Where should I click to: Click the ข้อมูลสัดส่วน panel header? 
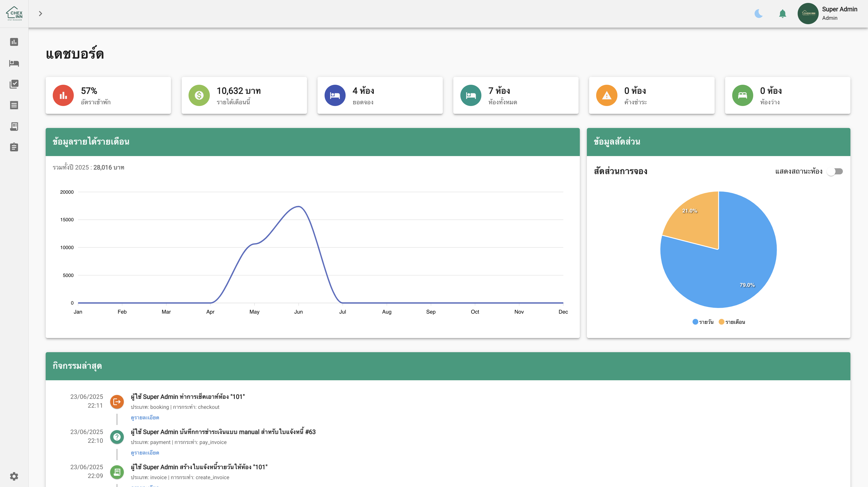718,142
